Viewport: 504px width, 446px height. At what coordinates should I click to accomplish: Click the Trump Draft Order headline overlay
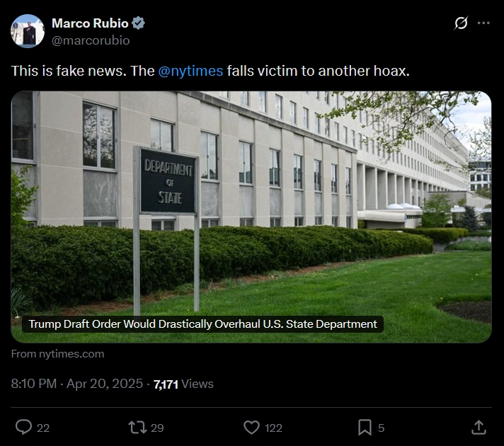coord(203,324)
